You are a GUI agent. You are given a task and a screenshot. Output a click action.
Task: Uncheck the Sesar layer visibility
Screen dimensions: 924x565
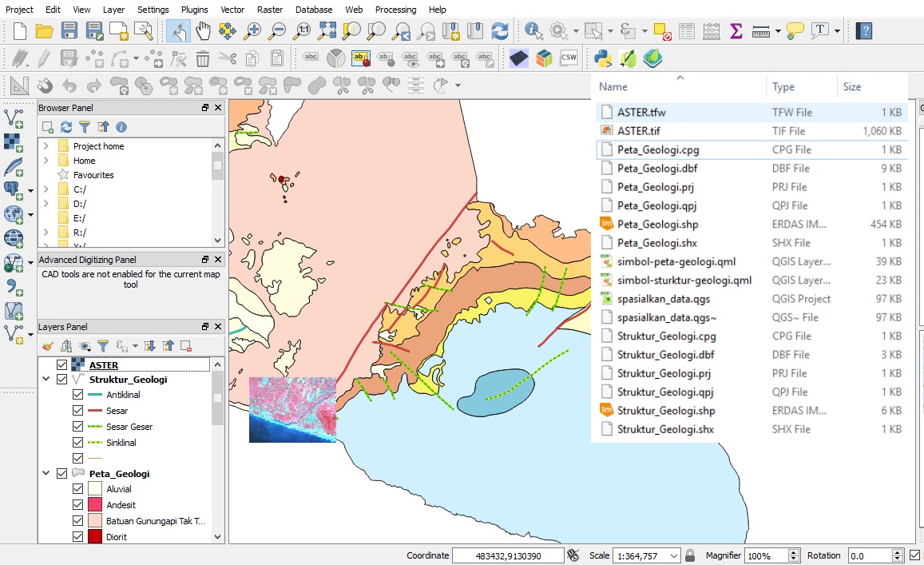(x=77, y=411)
